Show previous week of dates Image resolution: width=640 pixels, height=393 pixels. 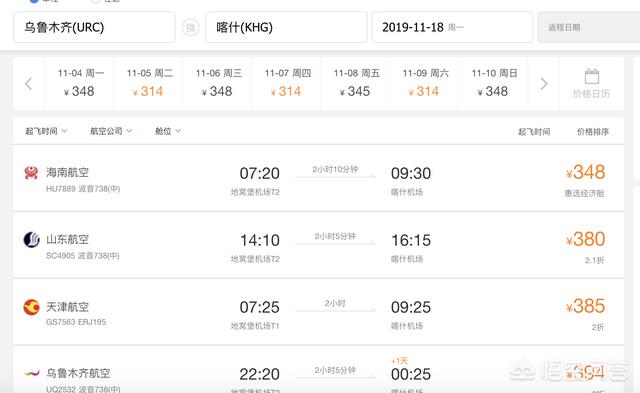(x=29, y=84)
